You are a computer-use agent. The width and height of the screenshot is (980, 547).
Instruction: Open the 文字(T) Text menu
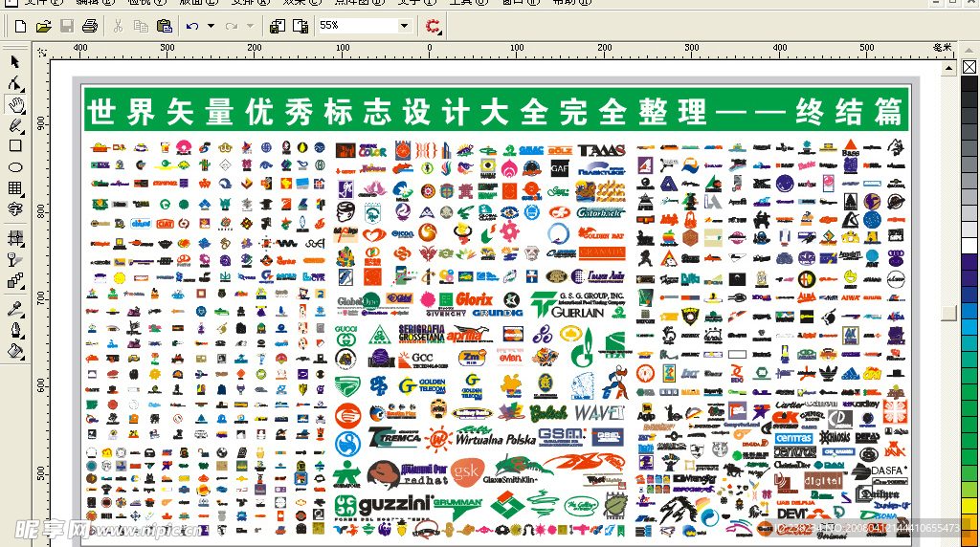click(416, 2)
